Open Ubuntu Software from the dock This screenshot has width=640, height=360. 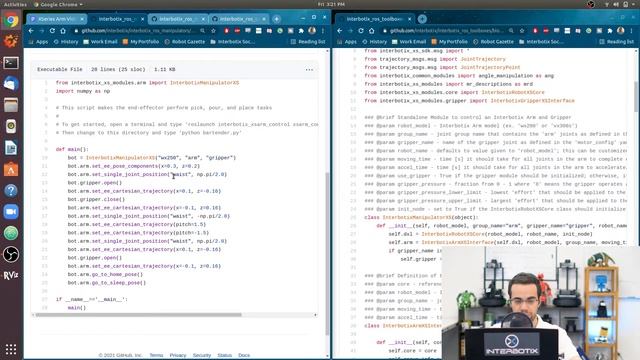click(x=11, y=169)
